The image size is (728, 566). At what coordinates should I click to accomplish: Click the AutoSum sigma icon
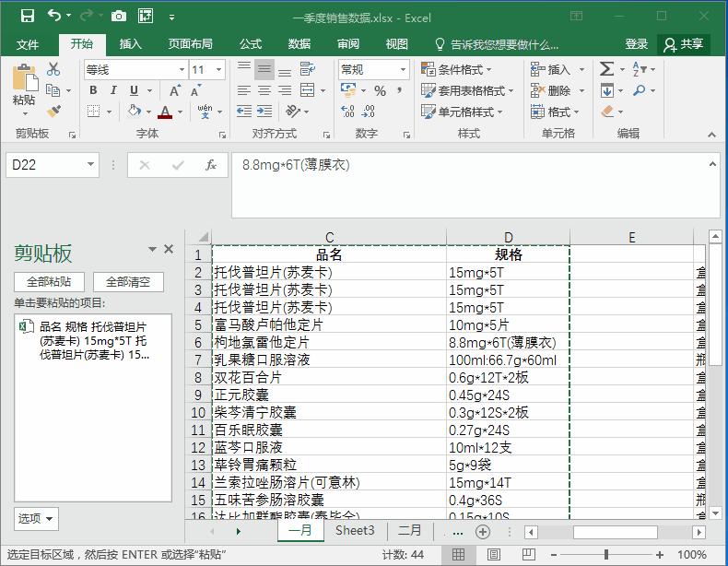(606, 69)
